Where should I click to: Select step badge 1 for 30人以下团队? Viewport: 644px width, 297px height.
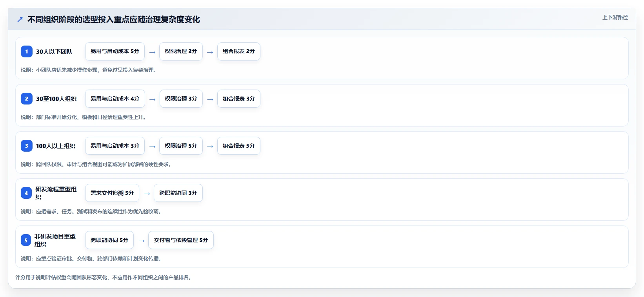[27, 51]
